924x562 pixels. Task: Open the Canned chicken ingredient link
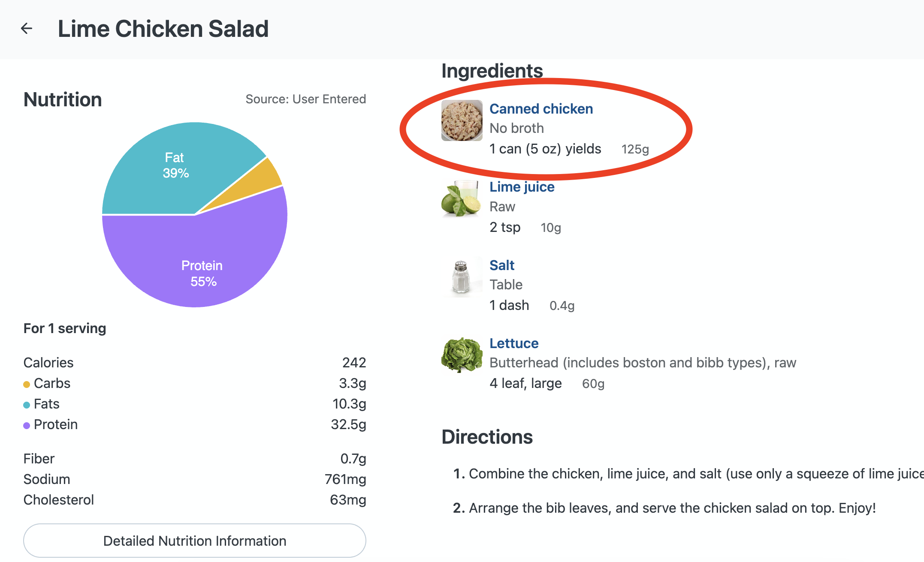point(541,109)
